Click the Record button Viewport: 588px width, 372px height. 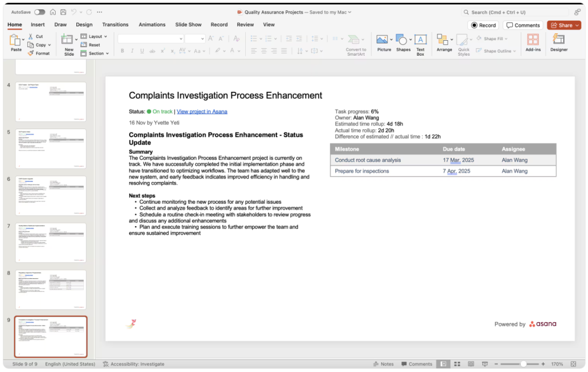pyautogui.click(x=483, y=25)
